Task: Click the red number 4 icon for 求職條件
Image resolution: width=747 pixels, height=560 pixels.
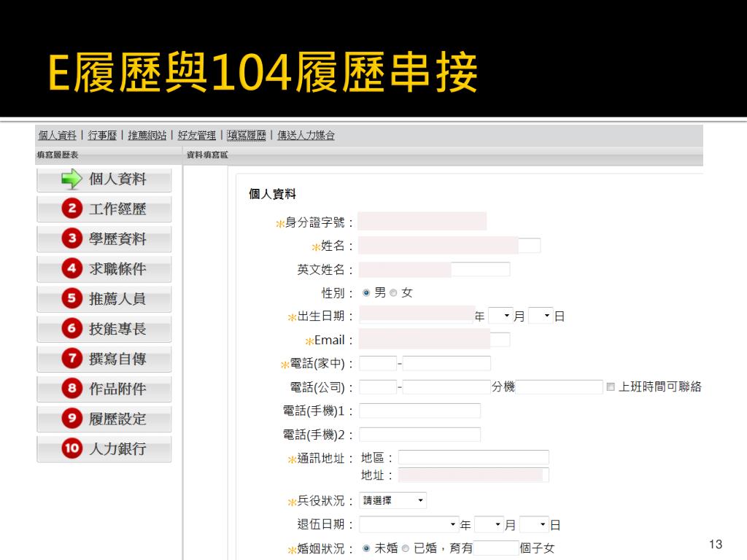Action: tap(72, 268)
